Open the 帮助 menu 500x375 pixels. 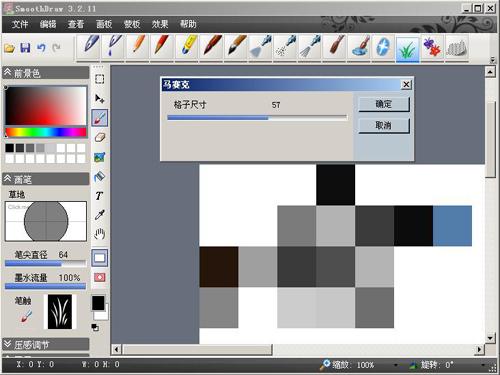tap(188, 24)
